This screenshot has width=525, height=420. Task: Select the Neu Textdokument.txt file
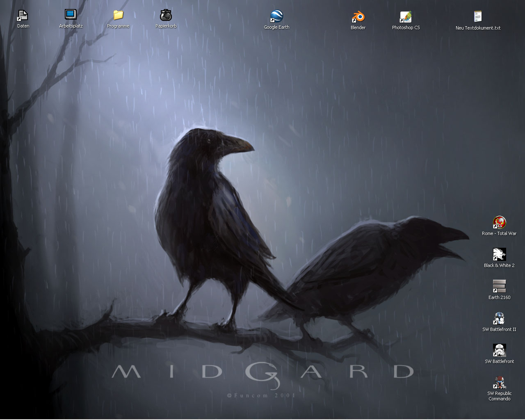478,17
